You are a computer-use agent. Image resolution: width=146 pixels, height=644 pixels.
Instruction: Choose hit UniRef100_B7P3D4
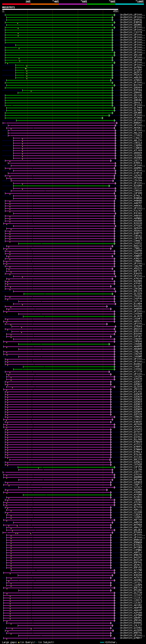point(131,90)
